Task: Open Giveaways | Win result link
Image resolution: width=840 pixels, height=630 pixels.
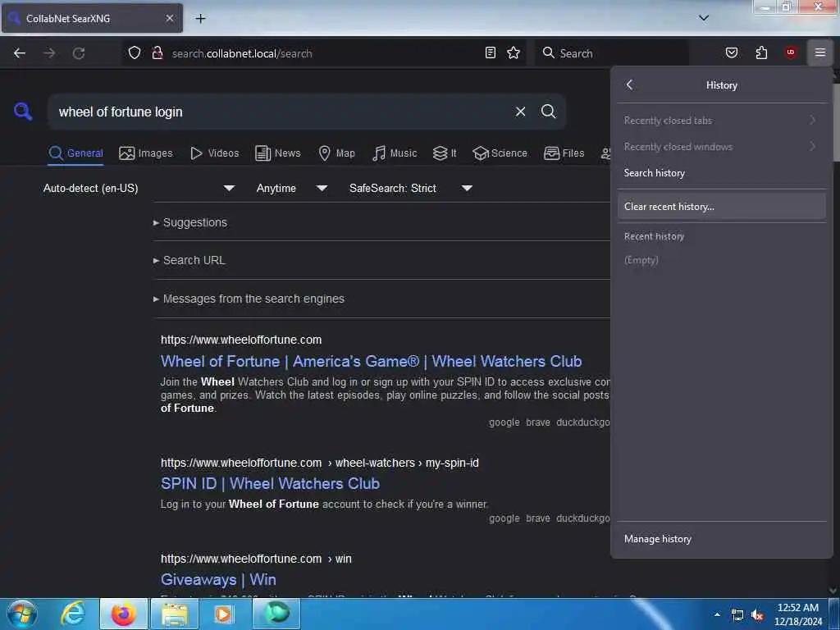Action: 218,580
